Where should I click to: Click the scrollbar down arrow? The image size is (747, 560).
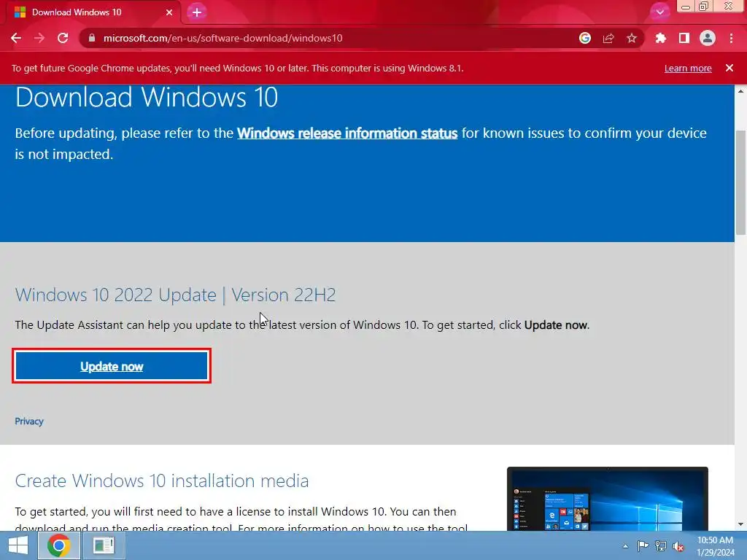[x=740, y=525]
